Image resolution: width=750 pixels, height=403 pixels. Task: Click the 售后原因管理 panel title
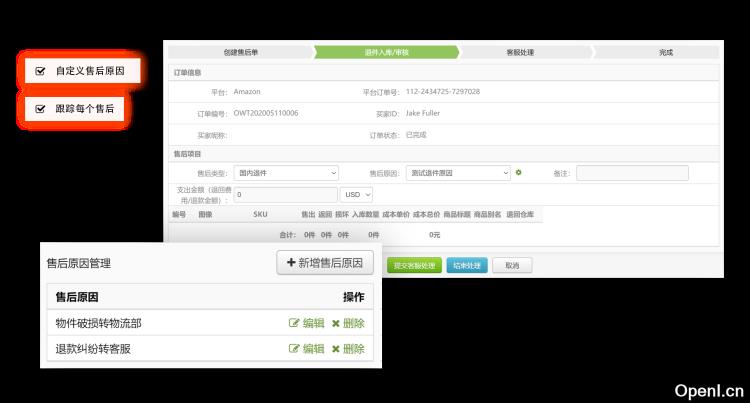79,263
